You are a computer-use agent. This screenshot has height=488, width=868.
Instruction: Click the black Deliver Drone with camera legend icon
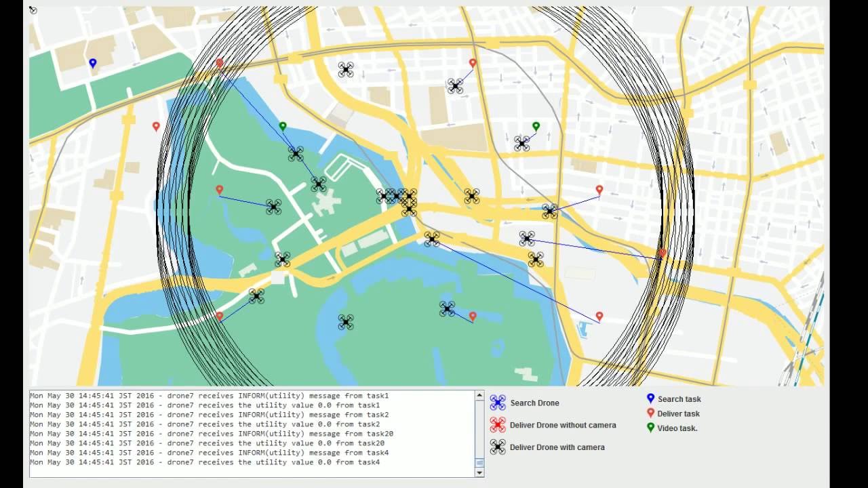click(x=498, y=447)
